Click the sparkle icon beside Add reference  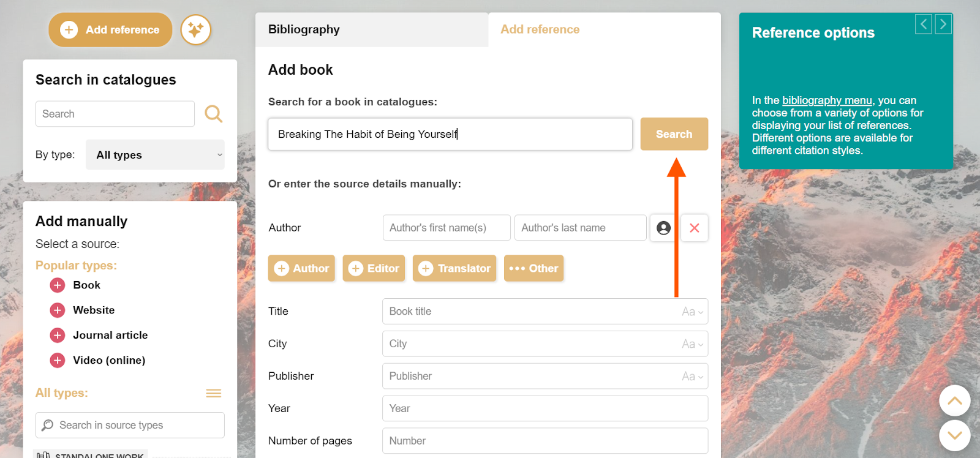[196, 29]
